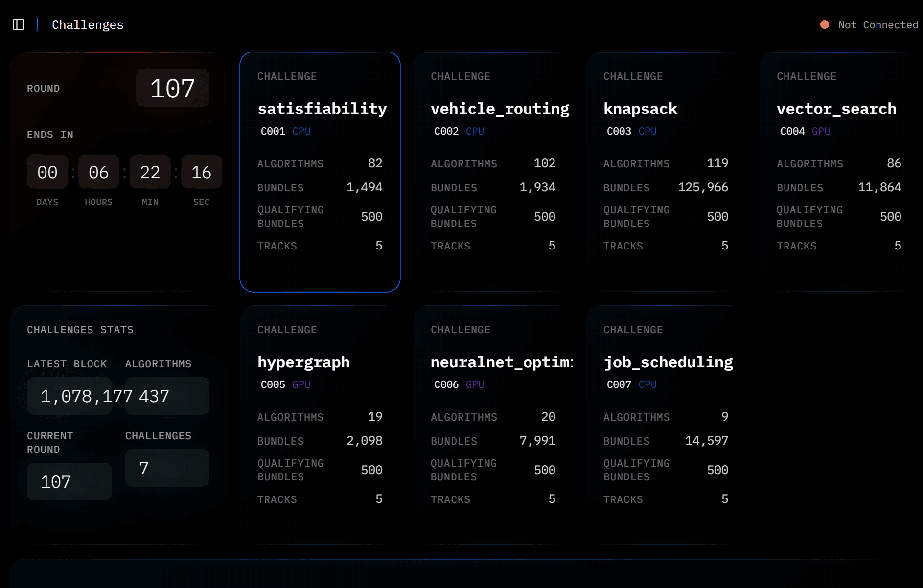Open the knapsack challenge title
This screenshot has height=588, width=923.
coord(640,109)
